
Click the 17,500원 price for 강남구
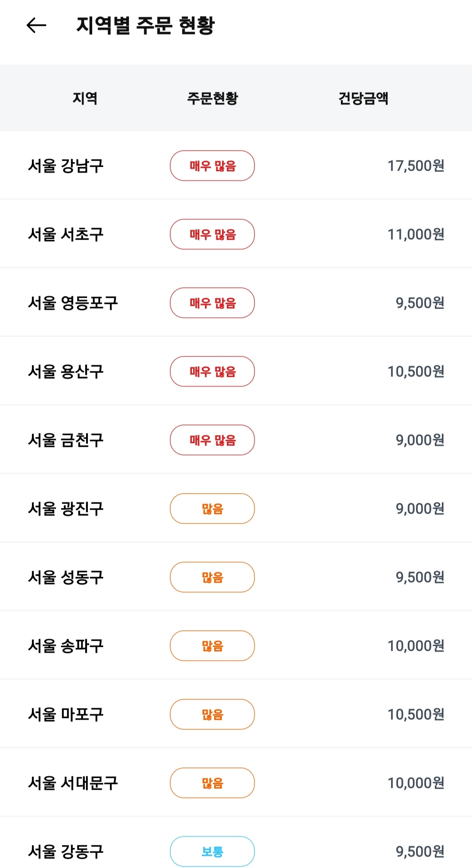pos(416,166)
